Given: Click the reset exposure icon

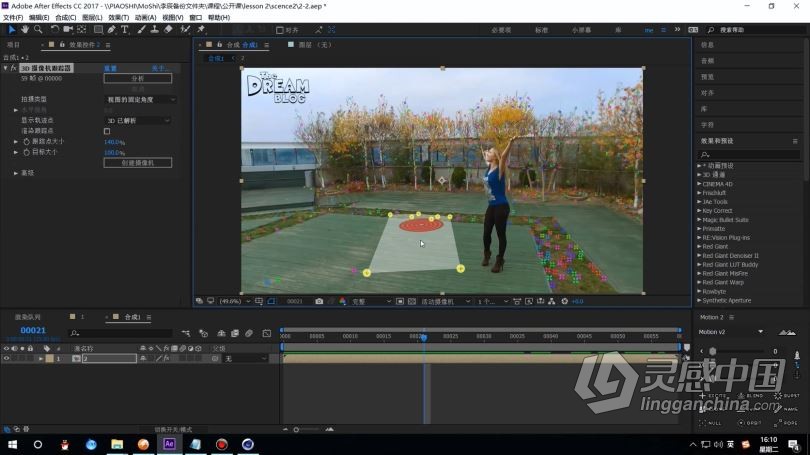Looking at the screenshot, I should (x=565, y=301).
